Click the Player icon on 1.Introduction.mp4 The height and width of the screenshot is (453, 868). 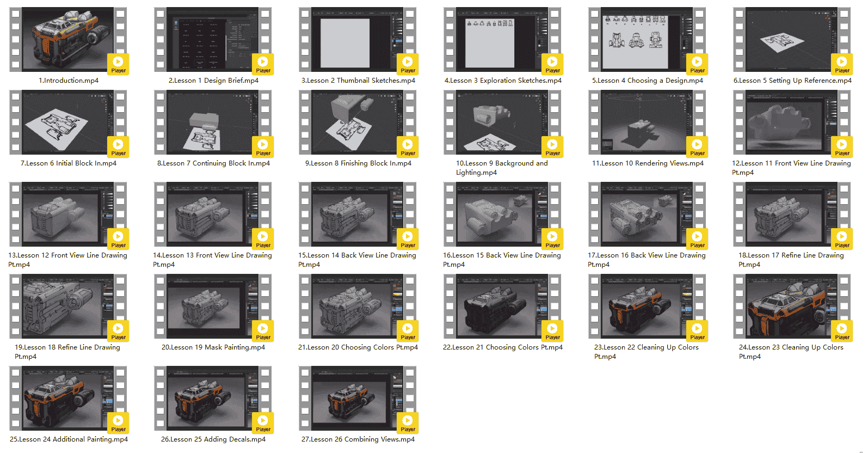point(118,64)
